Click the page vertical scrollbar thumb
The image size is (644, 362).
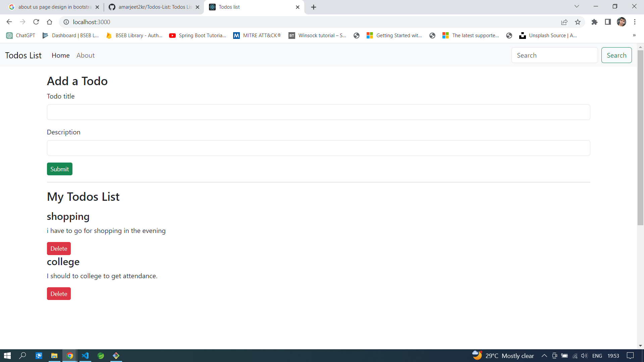tap(640, 137)
